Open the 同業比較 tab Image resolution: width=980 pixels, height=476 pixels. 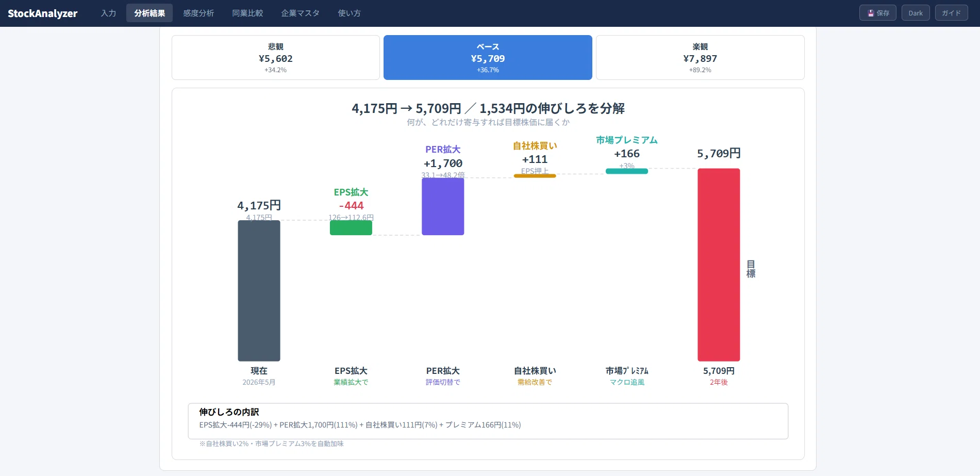(247, 13)
